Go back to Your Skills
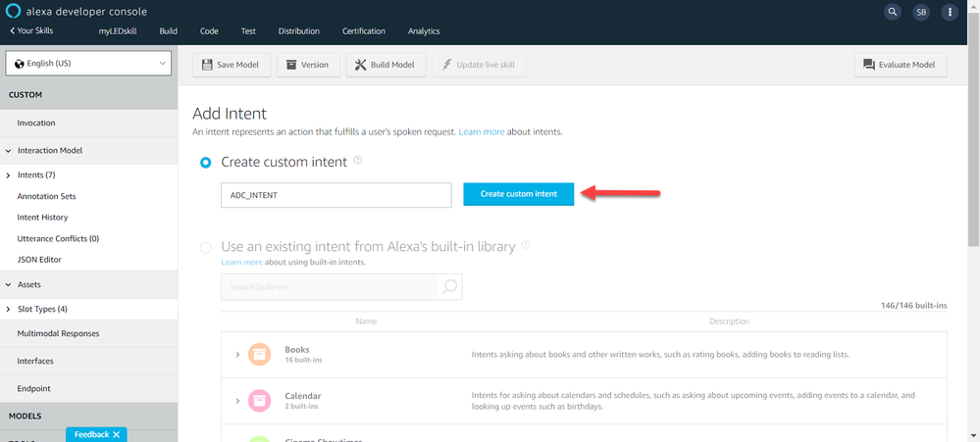980x442 pixels. pyautogui.click(x=31, y=31)
